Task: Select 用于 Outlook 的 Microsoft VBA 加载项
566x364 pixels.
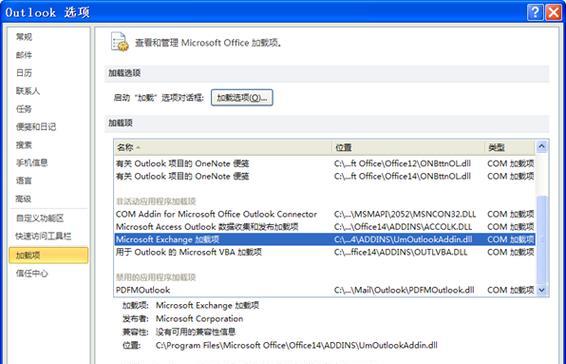Action: pyautogui.click(x=325, y=252)
